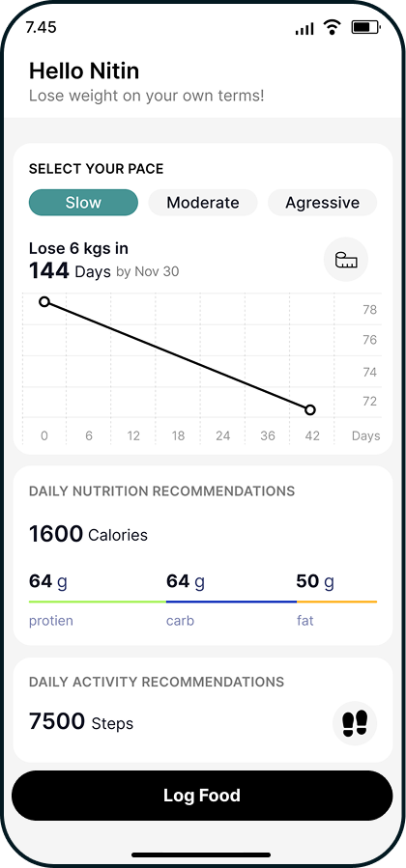Screen dimensions: 406x868
Task: Tap the blue carb progress bar
Action: [232, 602]
